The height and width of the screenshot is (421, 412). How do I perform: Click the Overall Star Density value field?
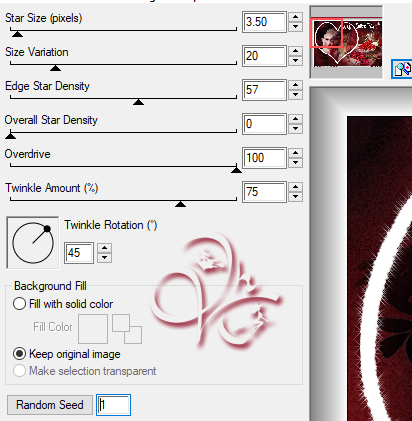pos(264,124)
